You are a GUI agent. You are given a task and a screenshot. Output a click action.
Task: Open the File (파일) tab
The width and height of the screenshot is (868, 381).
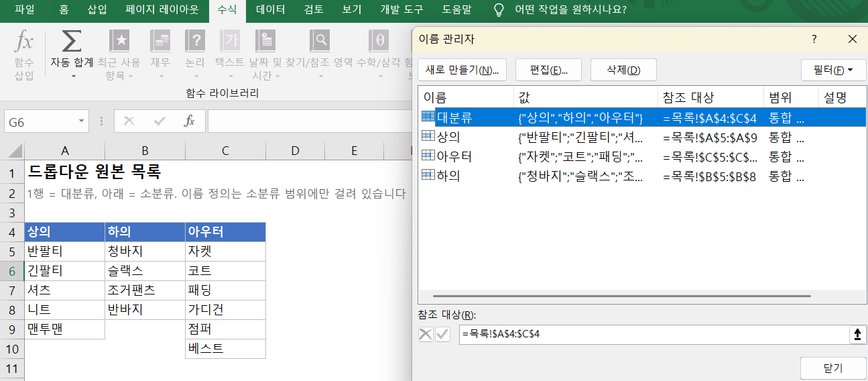[x=24, y=9]
